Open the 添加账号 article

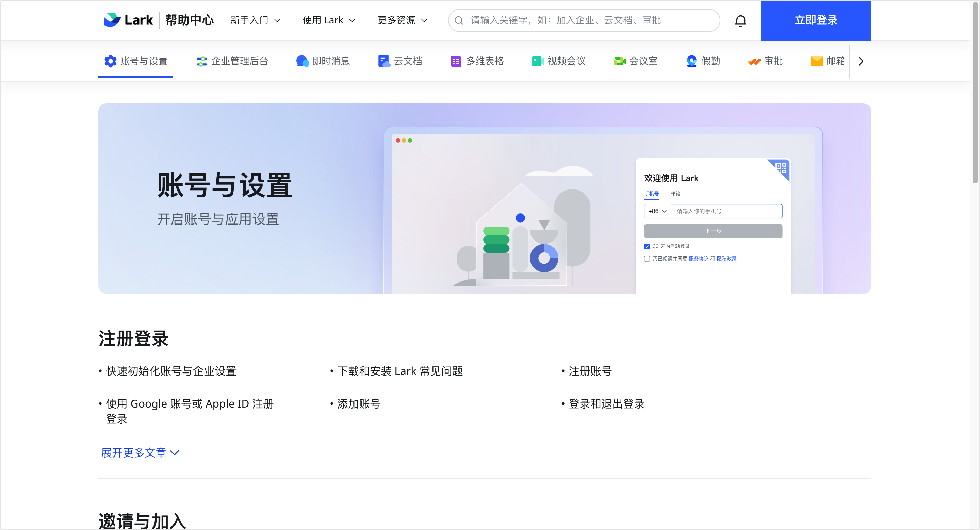coord(359,404)
